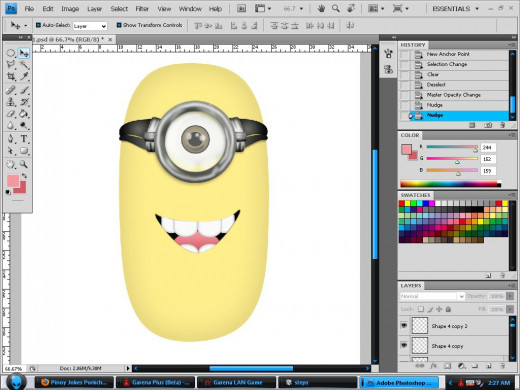The height and width of the screenshot is (390, 520).
Task: Select the Magic Wand tool
Action: (x=24, y=65)
